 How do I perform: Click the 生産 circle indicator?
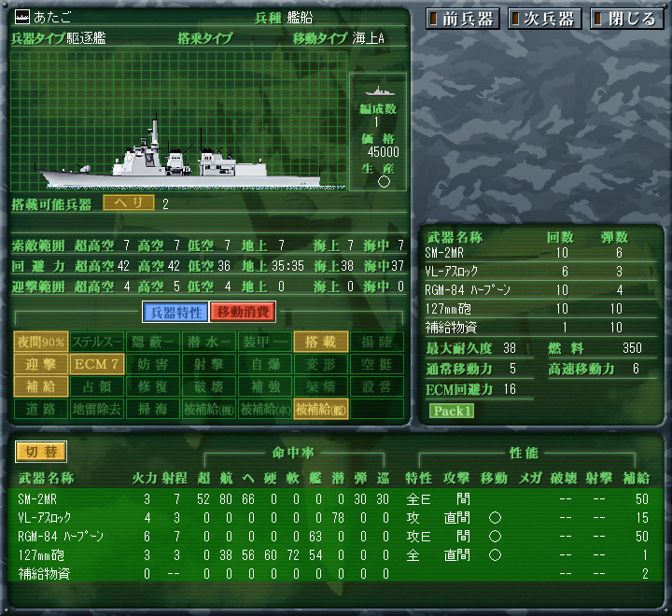point(384,182)
